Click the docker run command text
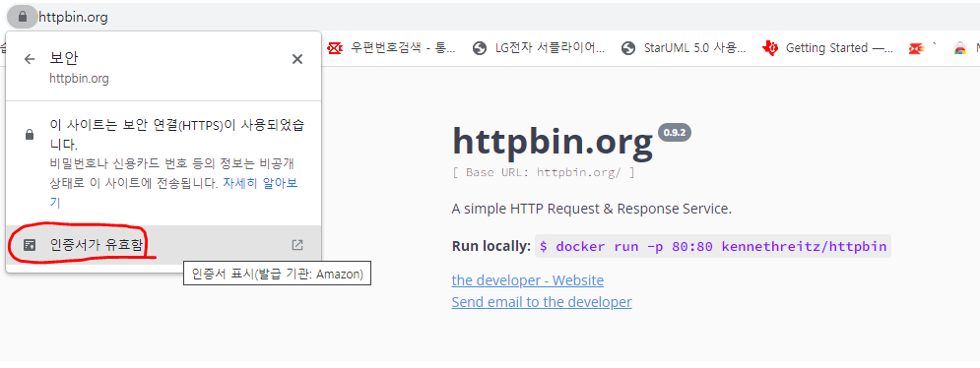Image resolution: width=980 pixels, height=368 pixels. tap(712, 246)
